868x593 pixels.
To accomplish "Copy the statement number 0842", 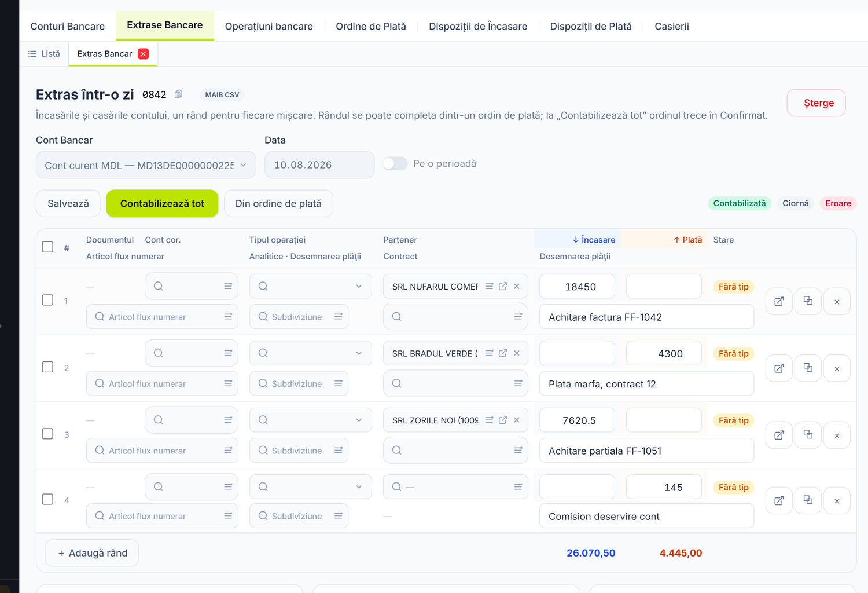I will tap(179, 94).
